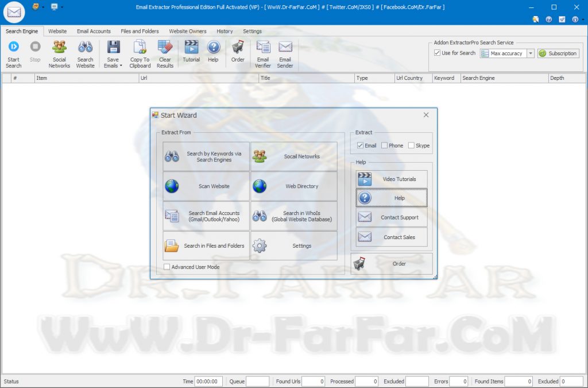Click the Queue input field in status bar
The width and height of the screenshot is (588, 388).
click(257, 381)
